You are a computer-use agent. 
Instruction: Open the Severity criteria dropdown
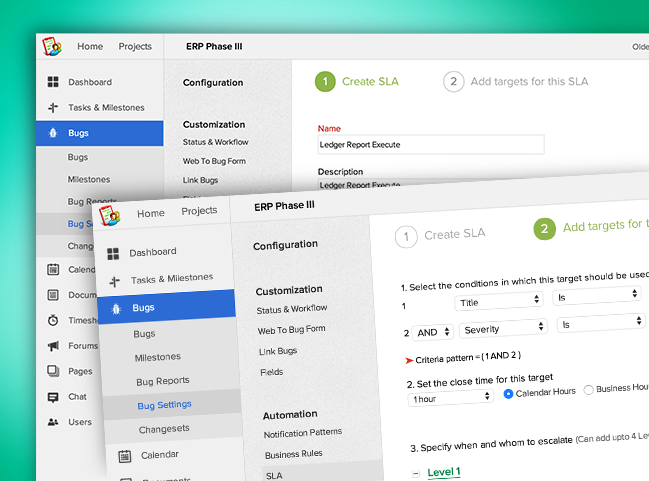(500, 327)
